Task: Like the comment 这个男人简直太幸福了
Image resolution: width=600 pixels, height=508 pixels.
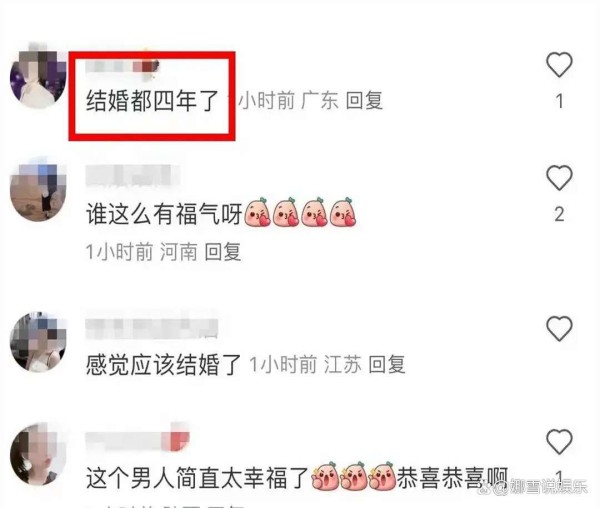Action: 559,442
